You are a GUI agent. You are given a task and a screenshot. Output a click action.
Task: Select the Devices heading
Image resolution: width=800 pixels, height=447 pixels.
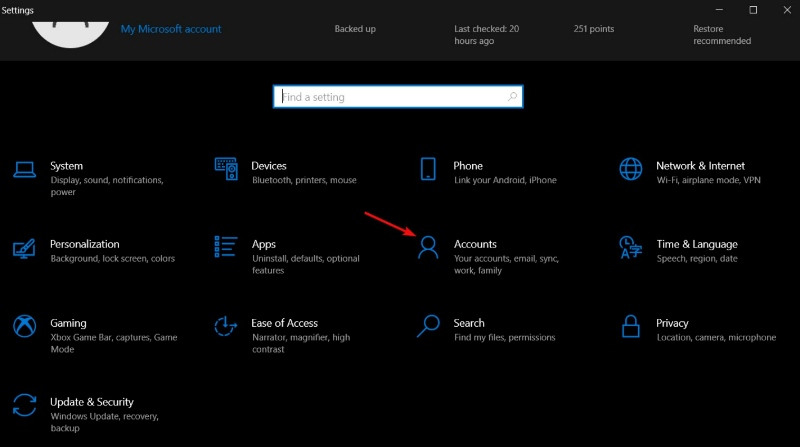click(x=269, y=166)
